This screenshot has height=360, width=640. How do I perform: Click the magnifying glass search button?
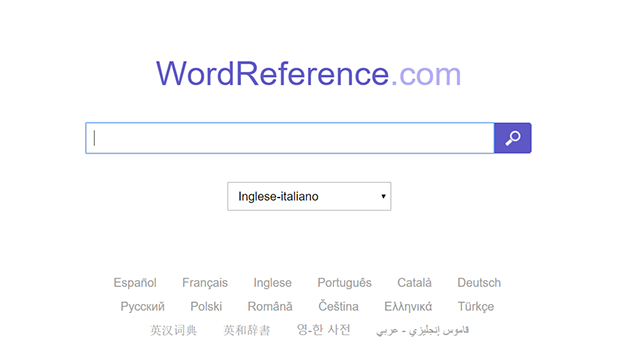pyautogui.click(x=513, y=138)
